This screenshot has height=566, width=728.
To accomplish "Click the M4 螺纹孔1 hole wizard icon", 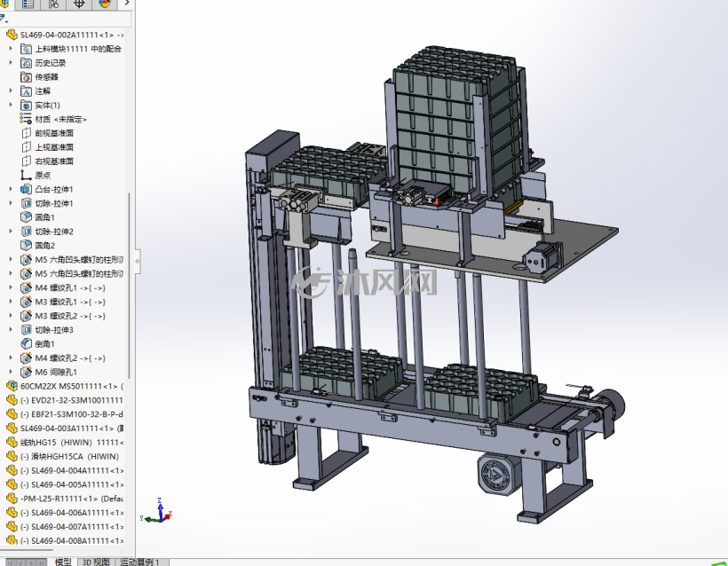I will (27, 287).
